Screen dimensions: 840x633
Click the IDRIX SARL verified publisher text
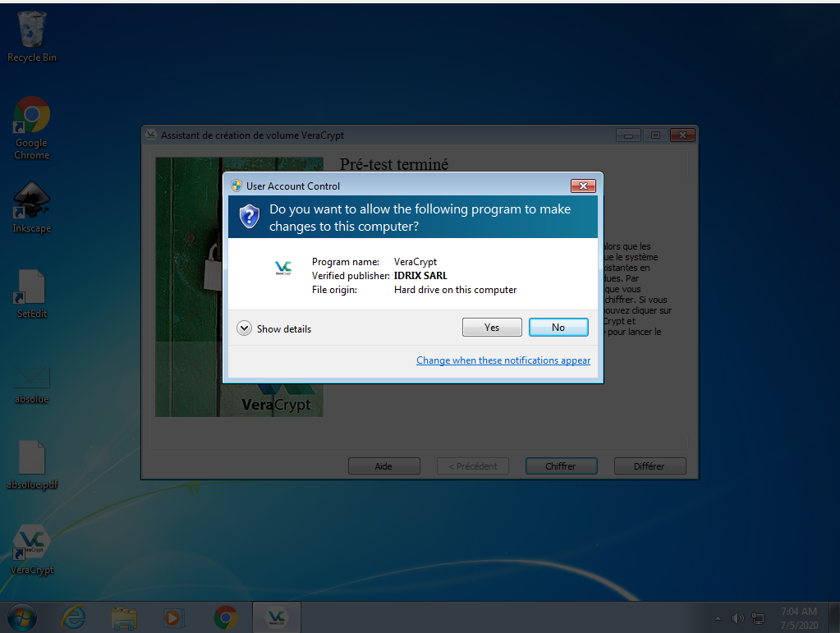(x=420, y=276)
